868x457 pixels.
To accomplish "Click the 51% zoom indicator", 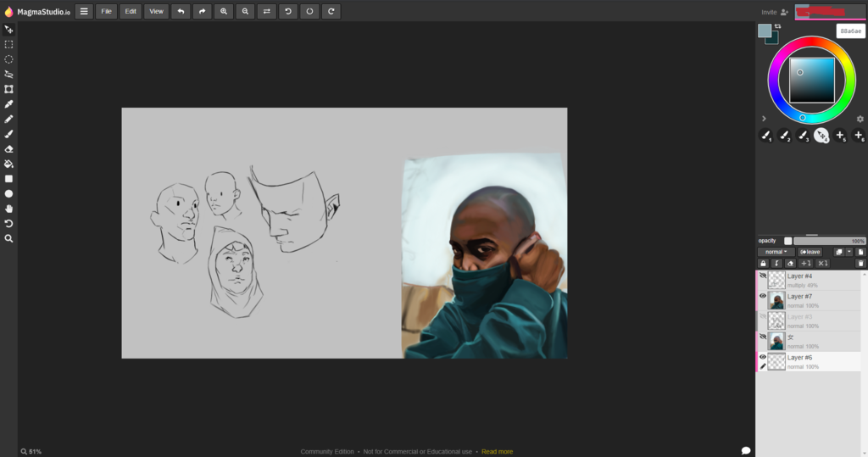I will click(31, 451).
